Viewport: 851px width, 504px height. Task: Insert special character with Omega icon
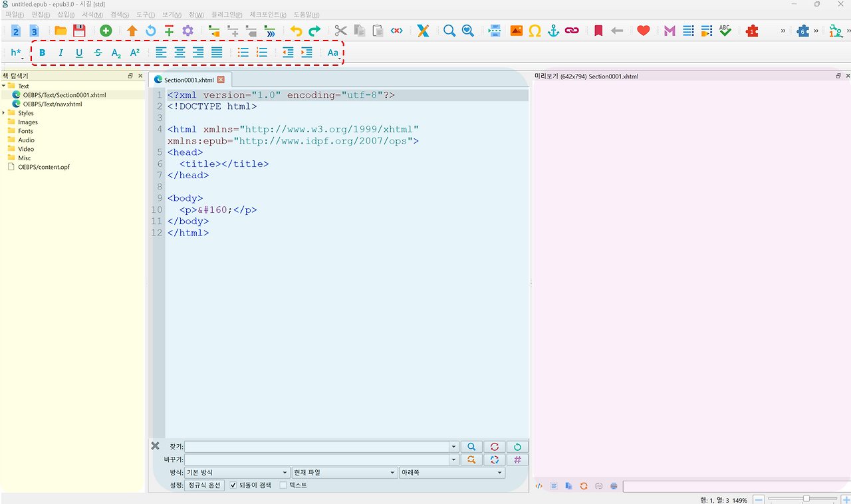pyautogui.click(x=535, y=31)
